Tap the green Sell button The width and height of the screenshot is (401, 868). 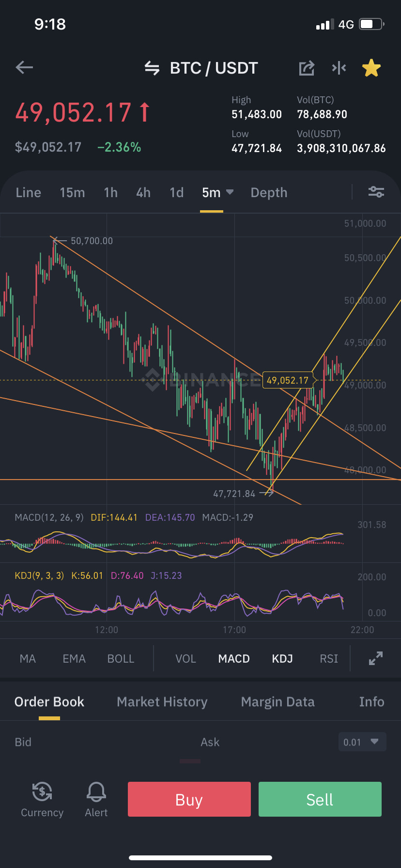(320, 799)
